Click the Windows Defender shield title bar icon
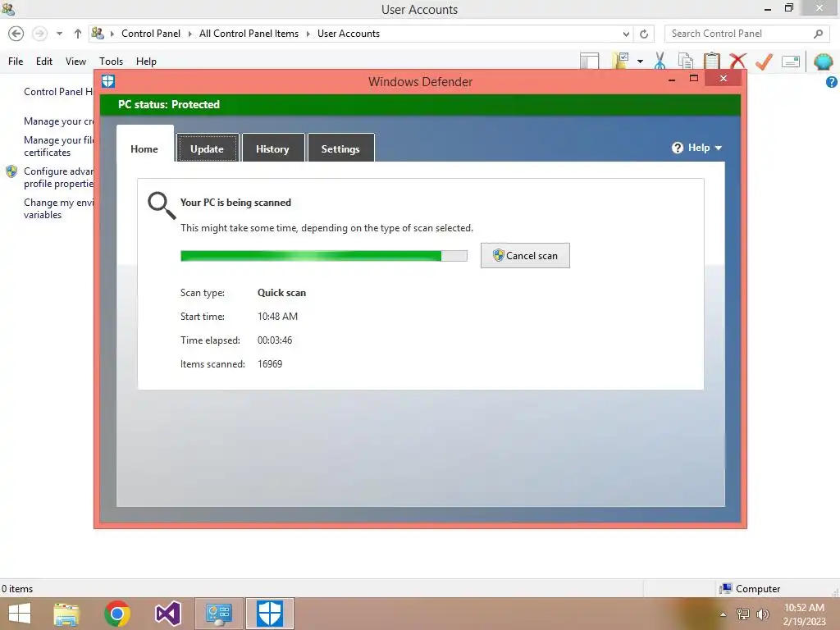The image size is (840, 630). point(108,81)
